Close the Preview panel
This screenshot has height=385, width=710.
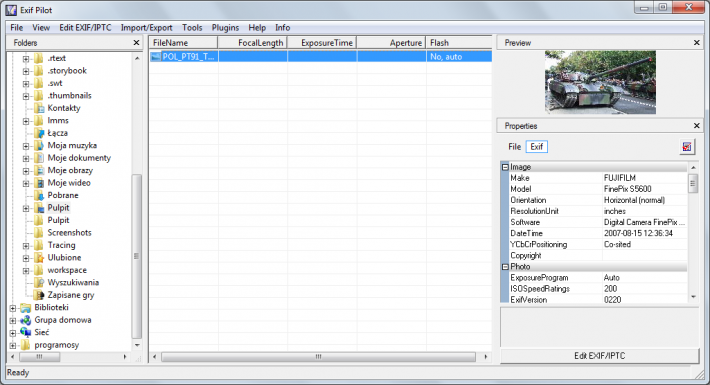[x=697, y=43]
